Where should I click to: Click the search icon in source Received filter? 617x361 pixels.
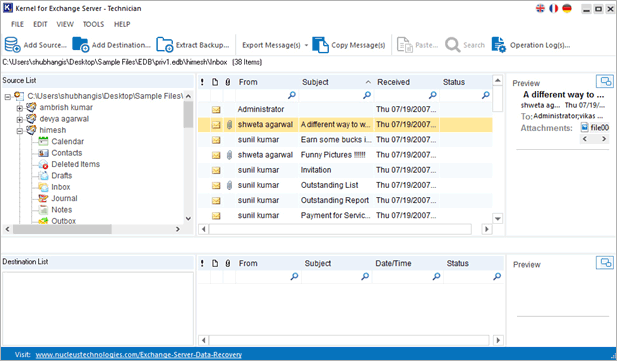click(432, 95)
